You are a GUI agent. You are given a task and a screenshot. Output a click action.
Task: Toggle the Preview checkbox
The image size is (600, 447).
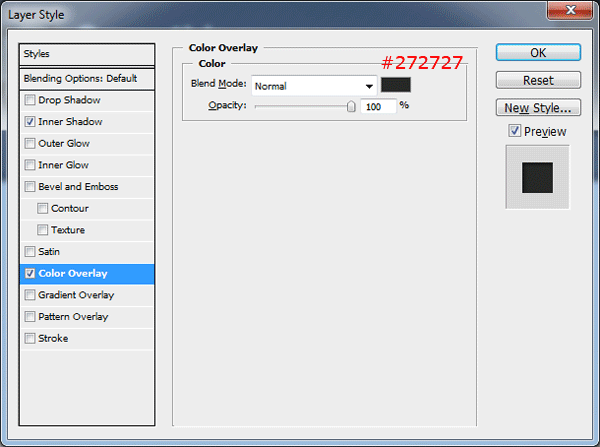coord(515,131)
